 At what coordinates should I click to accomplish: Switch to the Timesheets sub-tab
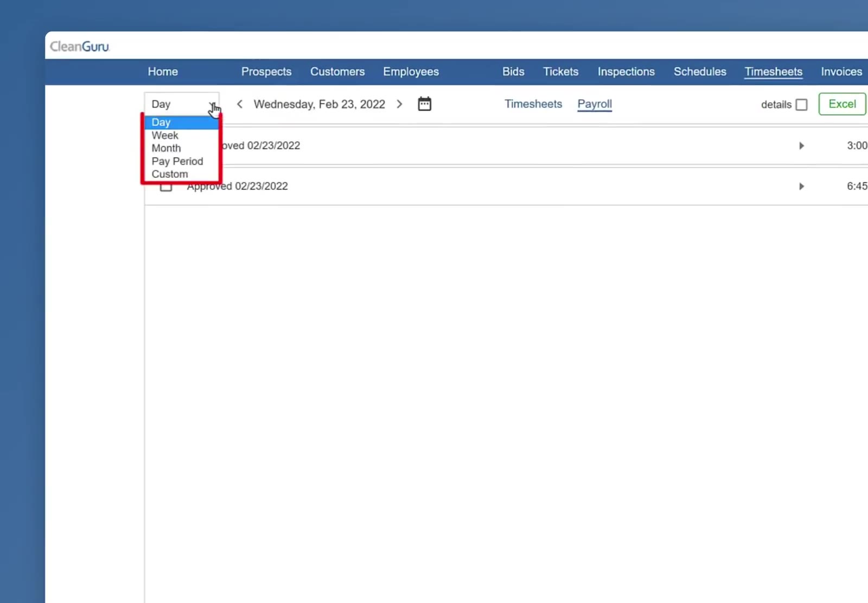[533, 104]
